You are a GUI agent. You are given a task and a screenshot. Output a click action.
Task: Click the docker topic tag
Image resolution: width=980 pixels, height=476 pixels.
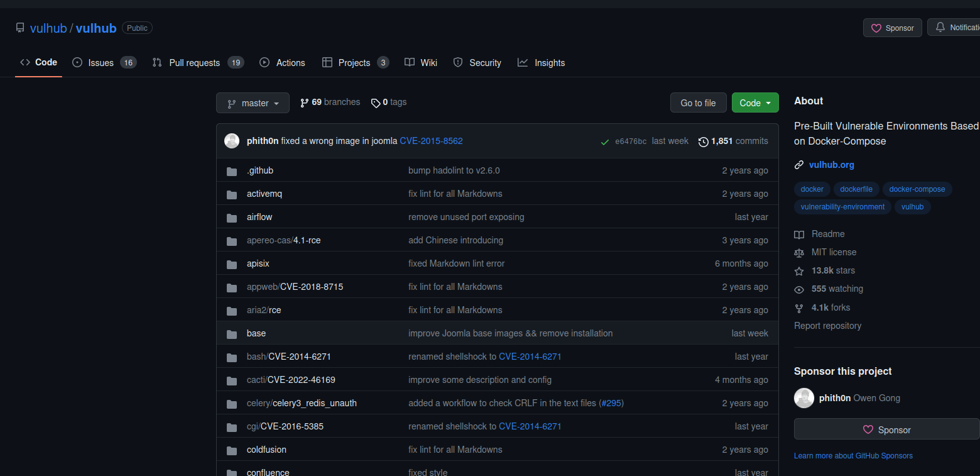click(x=812, y=189)
